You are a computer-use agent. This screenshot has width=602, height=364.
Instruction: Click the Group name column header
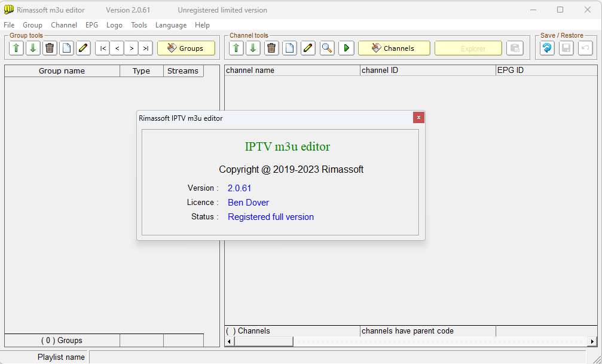click(x=62, y=71)
